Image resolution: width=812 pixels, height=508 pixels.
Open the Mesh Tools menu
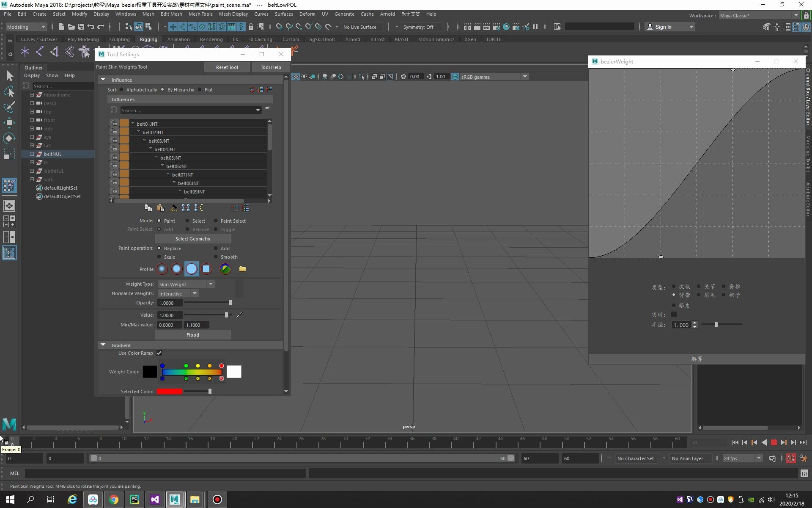pos(200,14)
